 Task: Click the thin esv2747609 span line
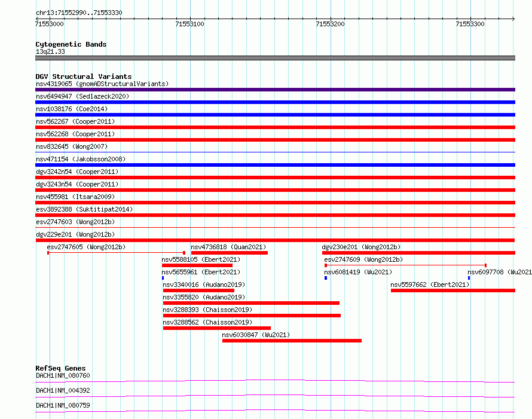(x=405, y=265)
